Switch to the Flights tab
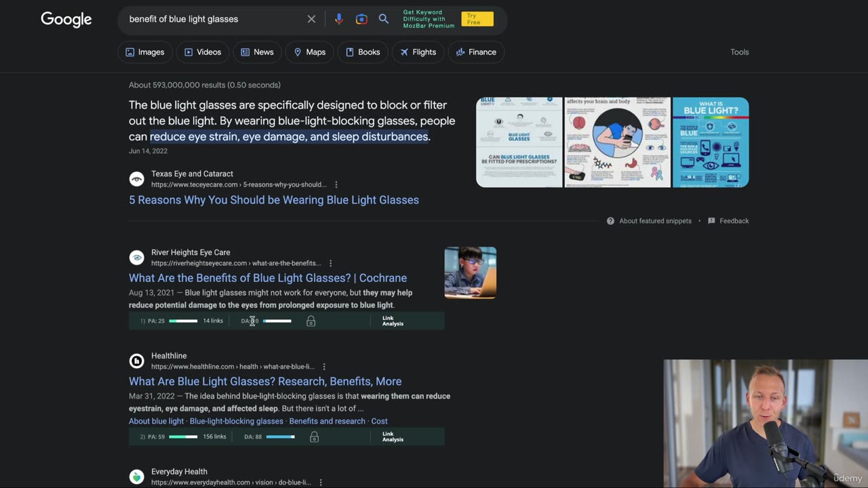This screenshot has height=488, width=868. pos(418,52)
